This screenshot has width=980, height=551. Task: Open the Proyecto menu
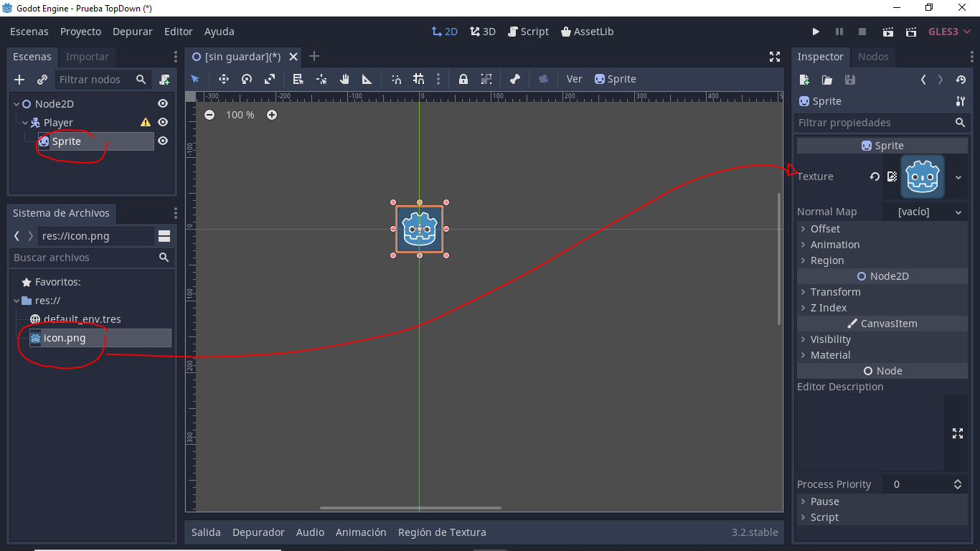click(x=81, y=32)
